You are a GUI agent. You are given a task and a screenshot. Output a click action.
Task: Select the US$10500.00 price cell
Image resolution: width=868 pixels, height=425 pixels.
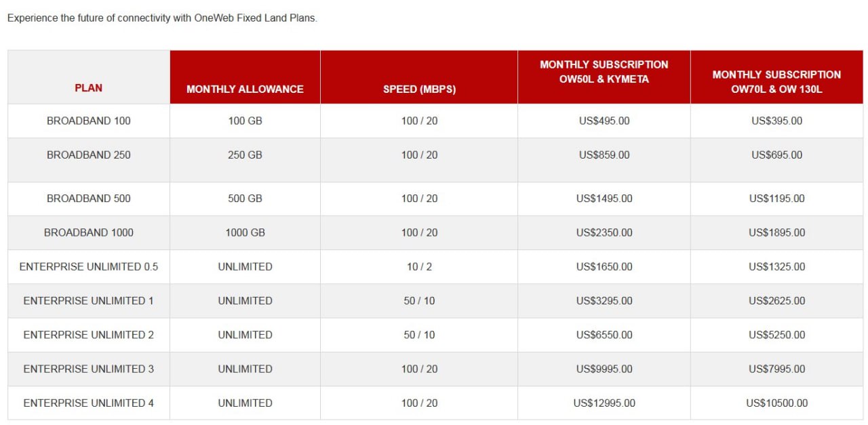click(776, 403)
